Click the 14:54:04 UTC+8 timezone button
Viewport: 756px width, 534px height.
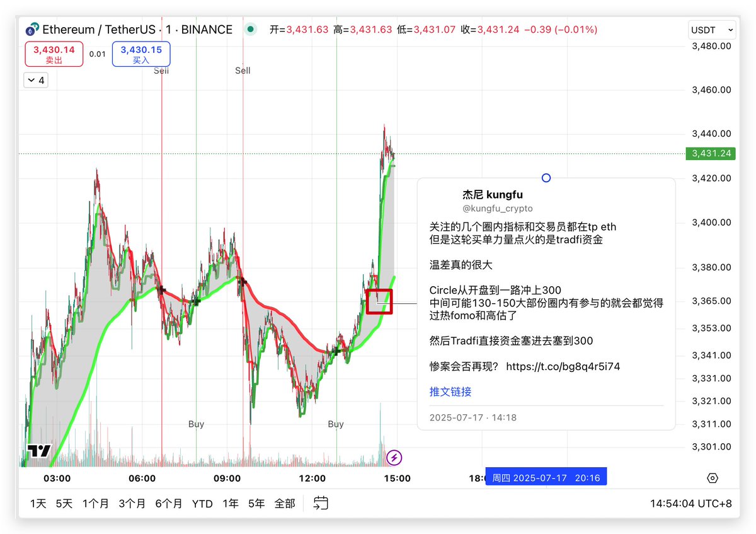pyautogui.click(x=691, y=504)
